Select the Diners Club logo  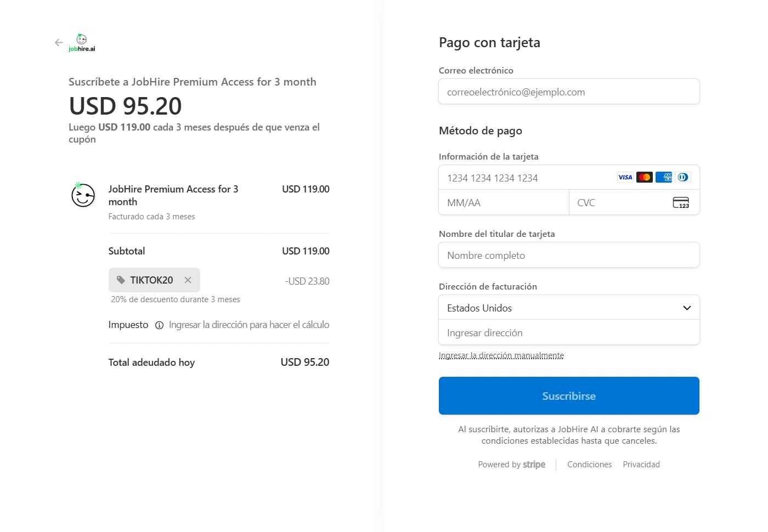point(683,177)
